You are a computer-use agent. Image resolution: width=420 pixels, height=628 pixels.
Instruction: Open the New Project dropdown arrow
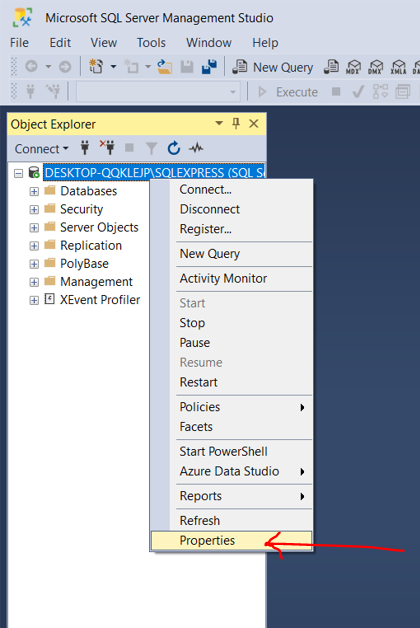[114, 66]
